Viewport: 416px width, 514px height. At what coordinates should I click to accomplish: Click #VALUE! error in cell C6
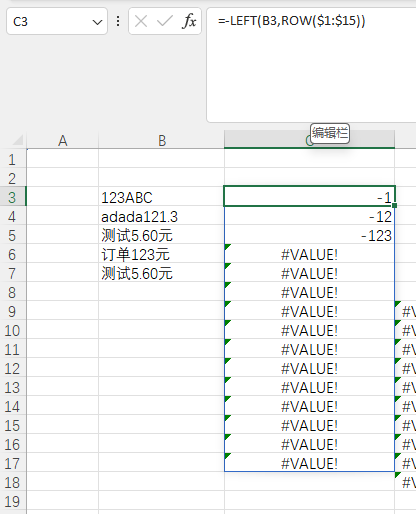click(309, 255)
